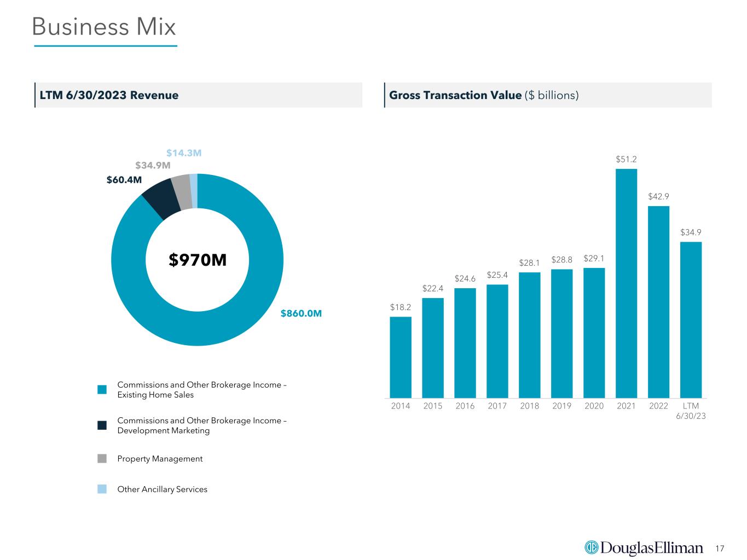Click the gray Property Management legend swatch
Image resolution: width=747 pixels, height=560 pixels.
(x=102, y=459)
